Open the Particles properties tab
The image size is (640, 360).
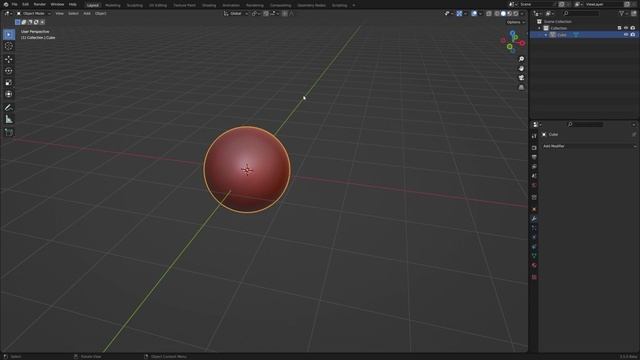click(534, 228)
